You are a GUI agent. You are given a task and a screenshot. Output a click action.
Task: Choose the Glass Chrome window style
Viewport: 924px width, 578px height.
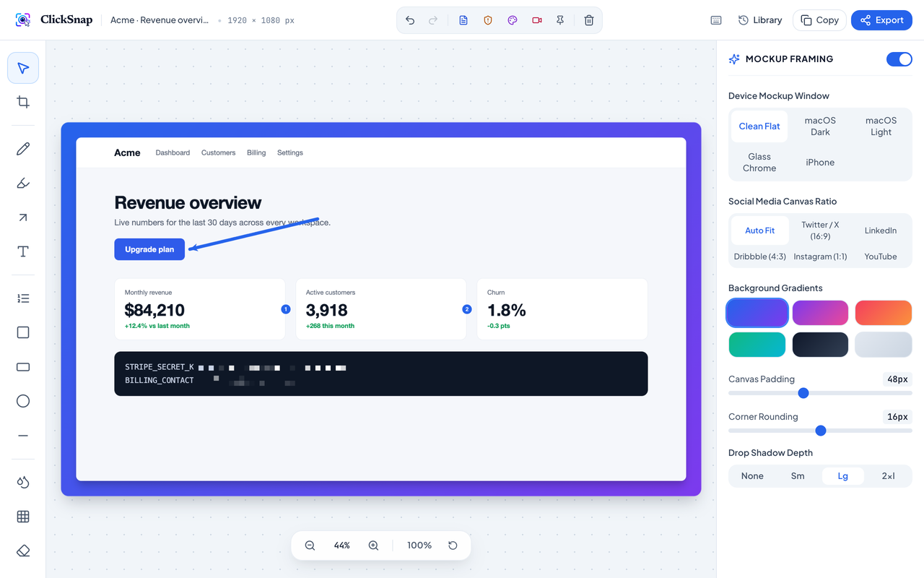(x=759, y=163)
